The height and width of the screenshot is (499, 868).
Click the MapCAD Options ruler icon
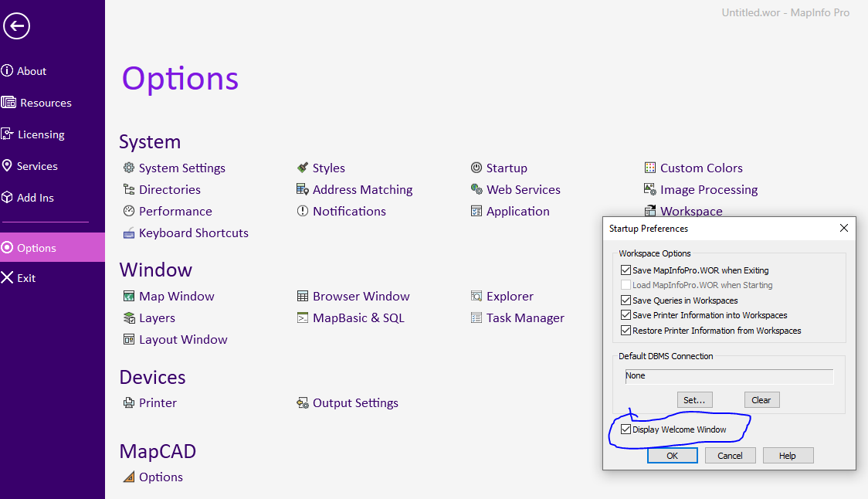pyautogui.click(x=129, y=477)
